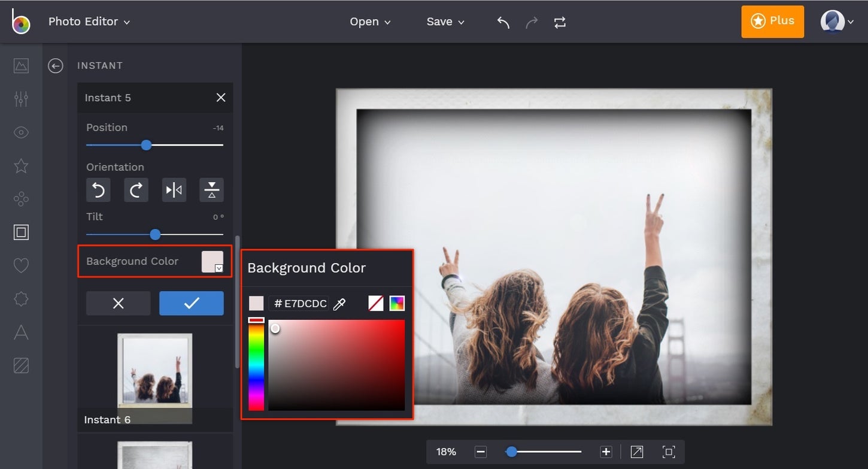Open the Graphics heart sidebar tool
The image size is (868, 469).
point(21,265)
